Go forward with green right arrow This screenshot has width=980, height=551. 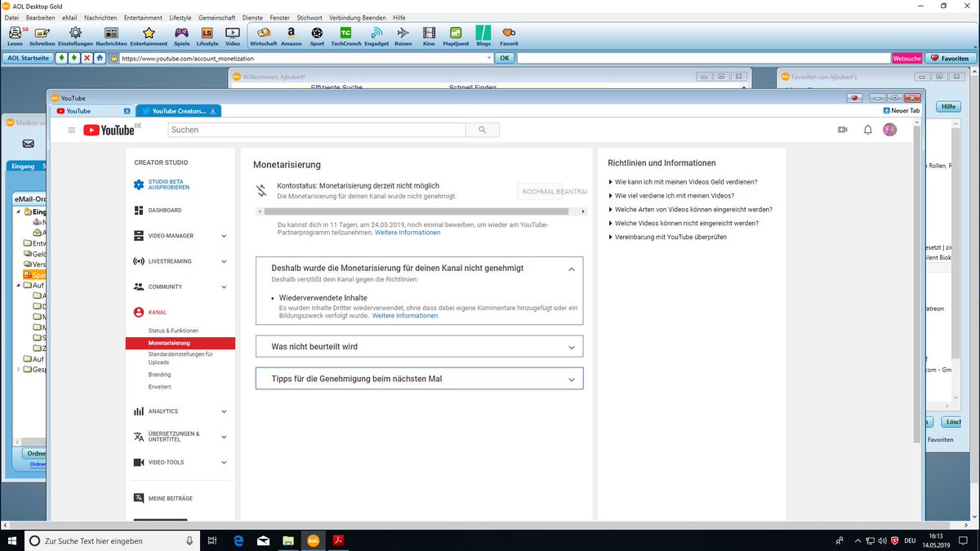click(73, 58)
